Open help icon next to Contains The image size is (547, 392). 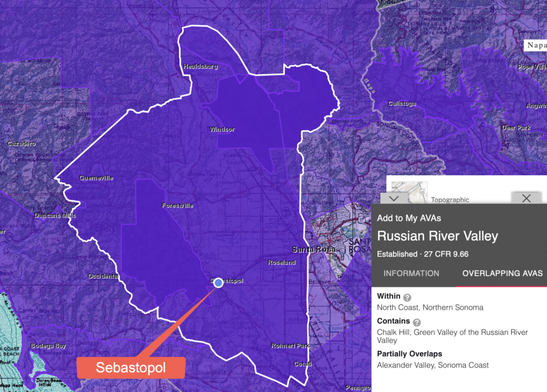point(417,322)
